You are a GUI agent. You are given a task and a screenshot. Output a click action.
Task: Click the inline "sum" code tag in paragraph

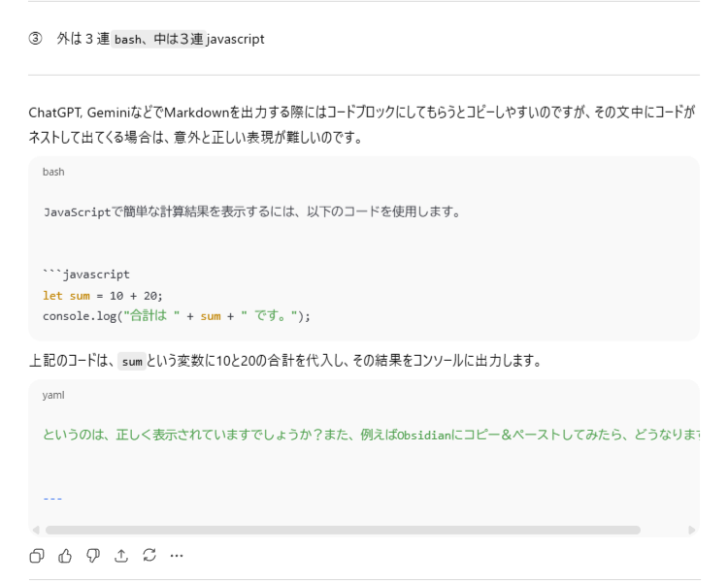(x=132, y=362)
